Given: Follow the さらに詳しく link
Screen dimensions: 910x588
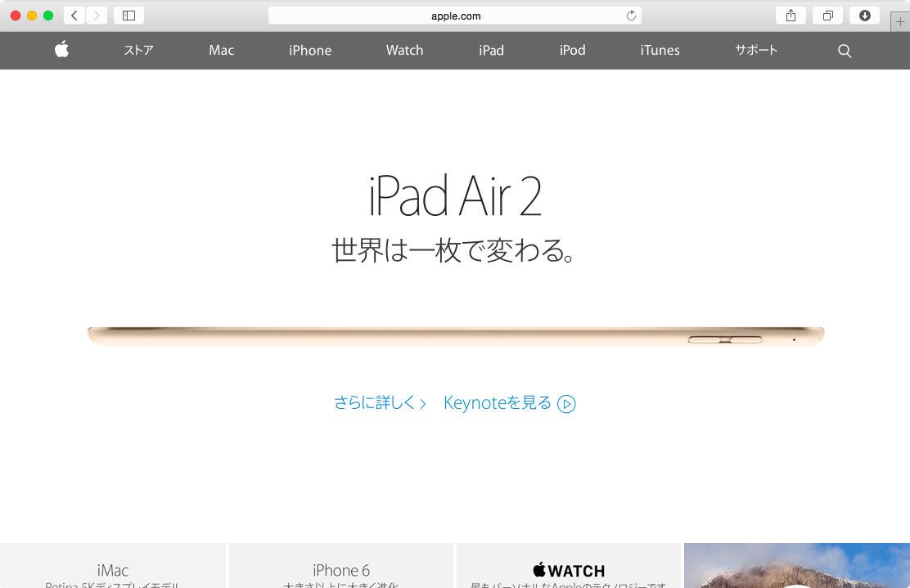Looking at the screenshot, I should point(381,402).
